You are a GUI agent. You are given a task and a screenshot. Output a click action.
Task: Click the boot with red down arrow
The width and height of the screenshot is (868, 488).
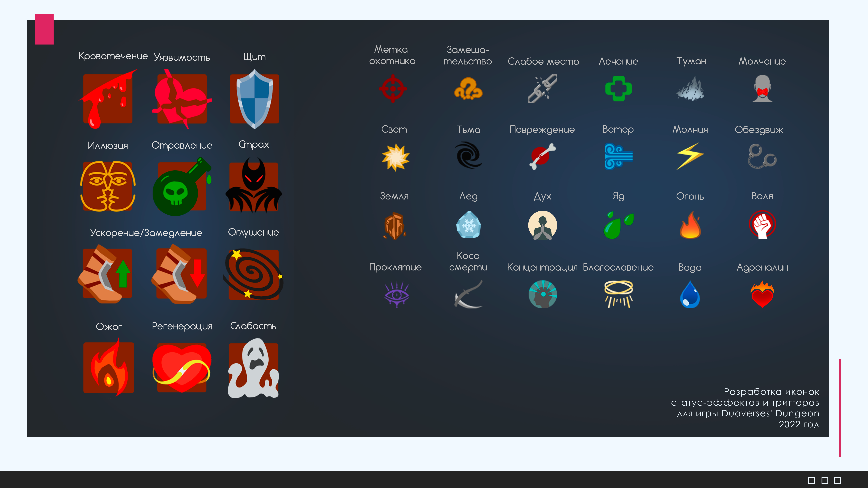(179, 274)
